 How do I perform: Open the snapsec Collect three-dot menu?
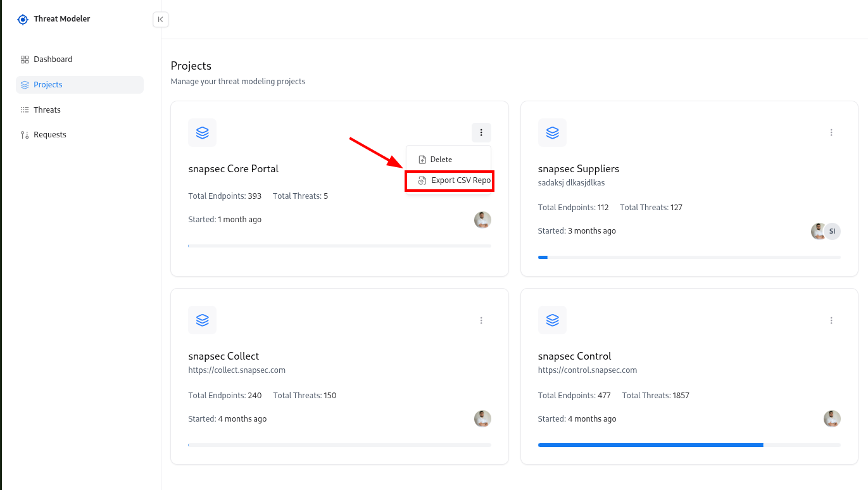481,321
